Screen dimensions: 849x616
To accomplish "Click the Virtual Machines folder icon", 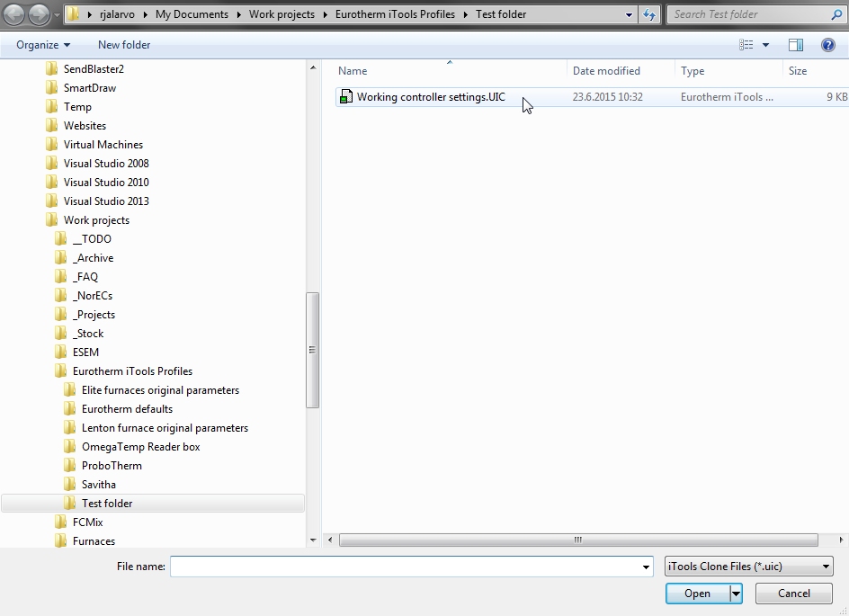I will 52,145.
